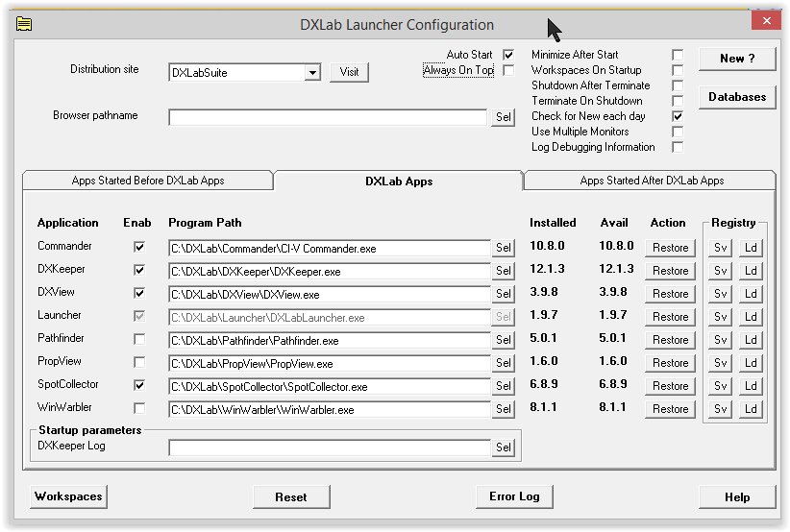
Task: Click Sel for Pathfinder program path
Action: 503,340
